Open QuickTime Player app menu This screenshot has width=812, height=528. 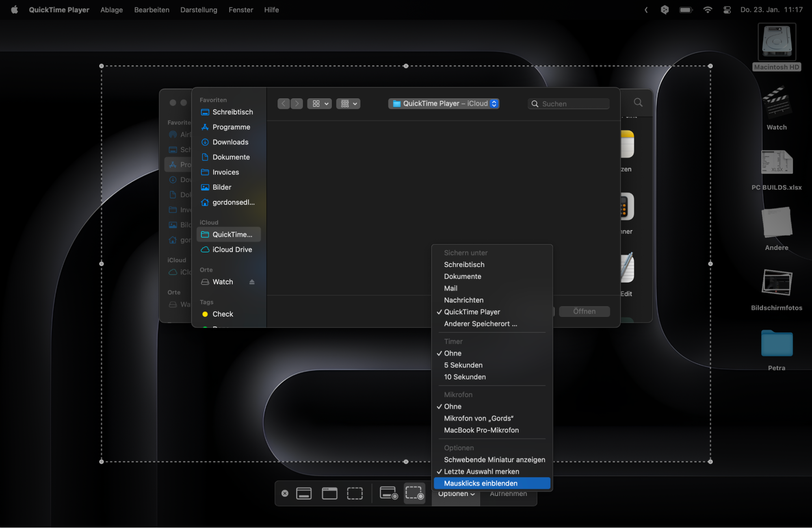coord(59,9)
